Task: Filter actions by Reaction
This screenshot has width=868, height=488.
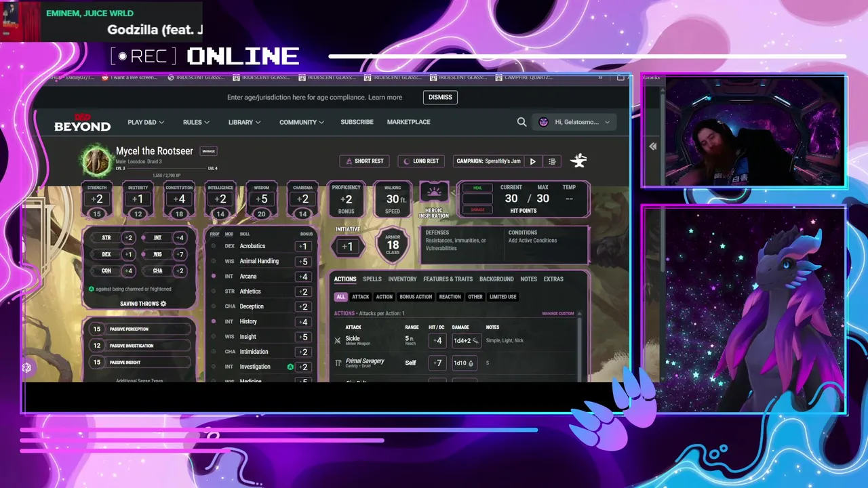Action: (450, 297)
